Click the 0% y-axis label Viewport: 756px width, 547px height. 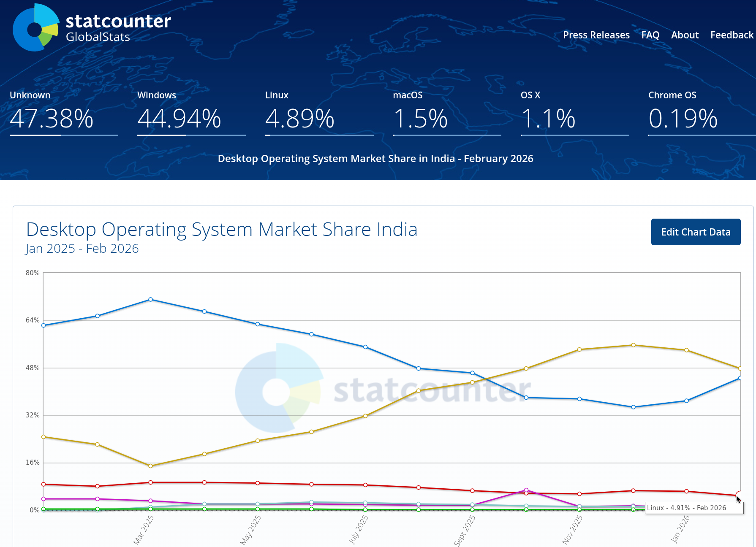[x=34, y=510]
